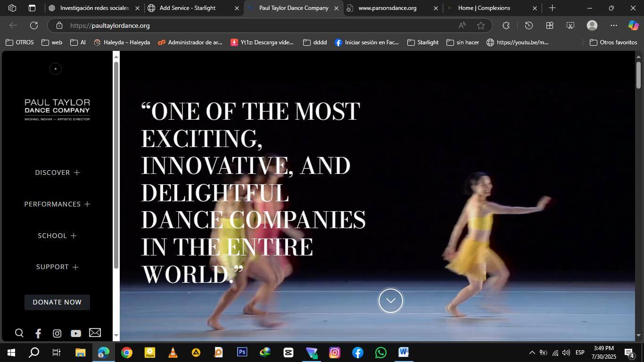Switch to the www.parsonsdance.org tab
This screenshot has height=362, width=644.
point(387,8)
